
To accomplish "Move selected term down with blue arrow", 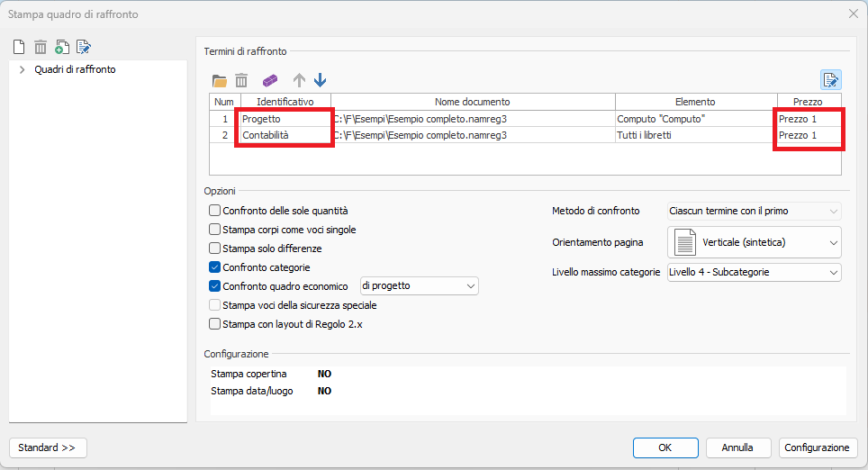I will (320, 80).
